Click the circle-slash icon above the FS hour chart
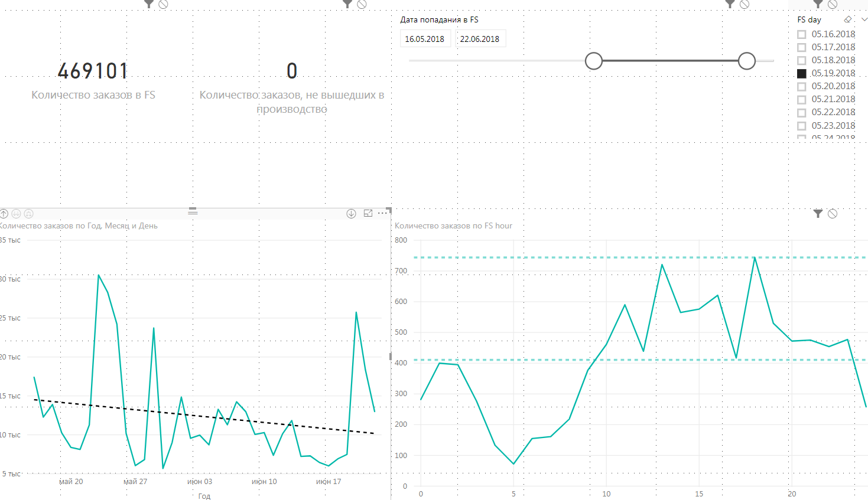Image resolution: width=868 pixels, height=500 pixels. click(x=833, y=214)
